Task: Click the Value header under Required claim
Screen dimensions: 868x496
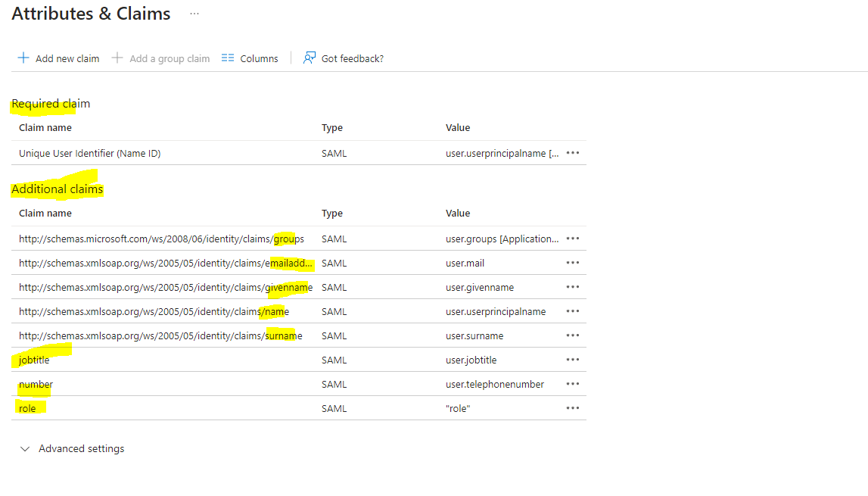Action: [458, 127]
